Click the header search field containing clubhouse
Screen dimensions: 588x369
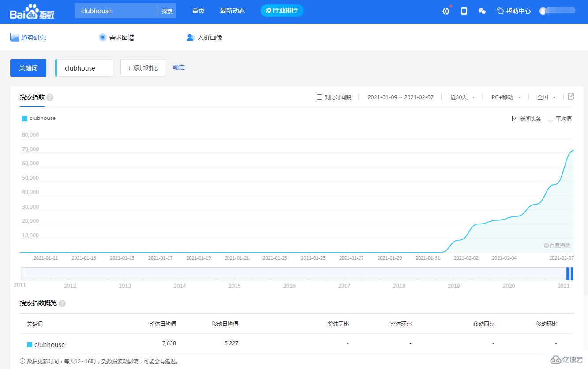pos(116,11)
